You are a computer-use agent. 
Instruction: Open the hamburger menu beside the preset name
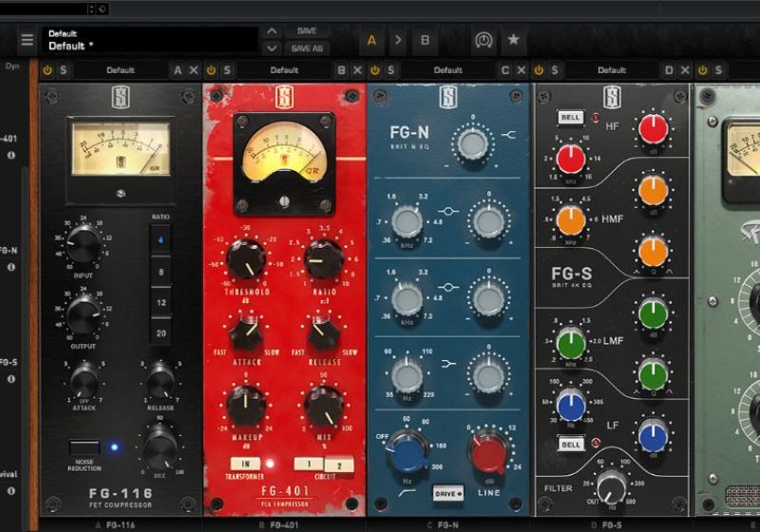(x=27, y=40)
